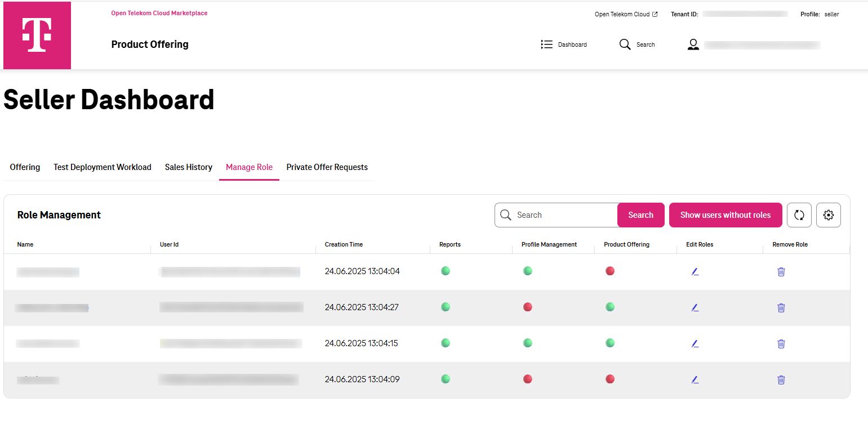Open Dashboard list icon in header
868x425 pixels.
[x=546, y=44]
